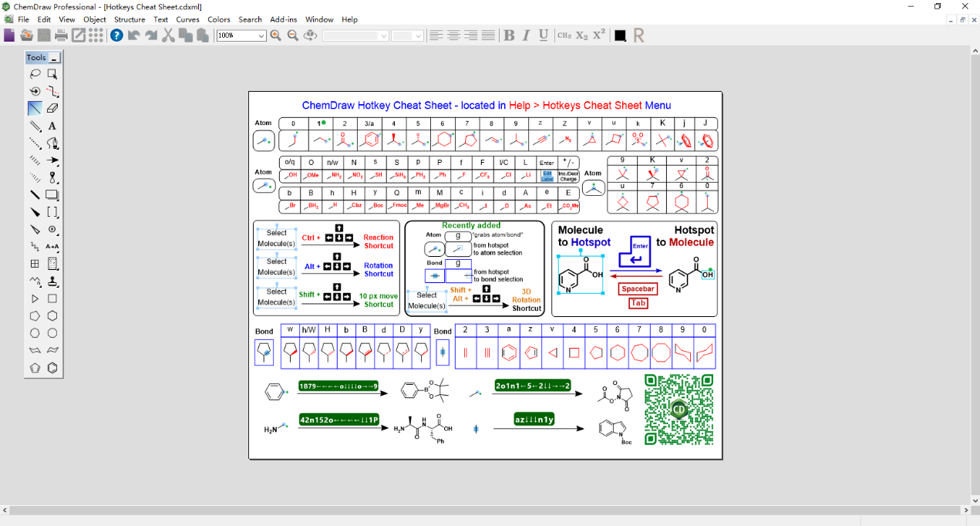Select the Lasso selection tool
980x526 pixels.
[35, 74]
